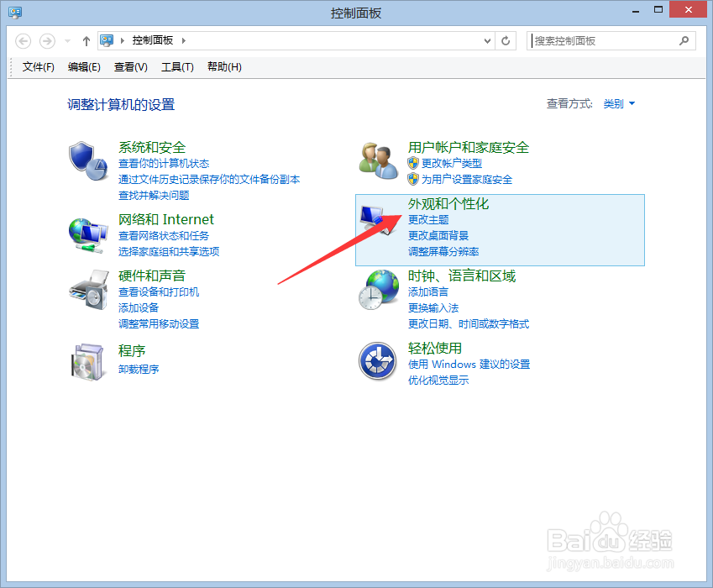Image resolution: width=713 pixels, height=588 pixels.
Task: Click 添加设备 link
Action: point(139,308)
